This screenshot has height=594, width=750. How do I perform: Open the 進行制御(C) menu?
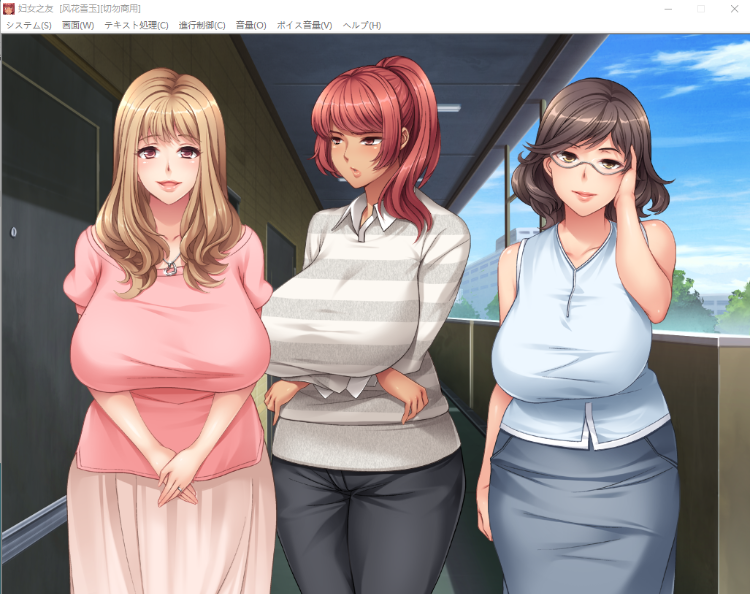[x=202, y=25]
